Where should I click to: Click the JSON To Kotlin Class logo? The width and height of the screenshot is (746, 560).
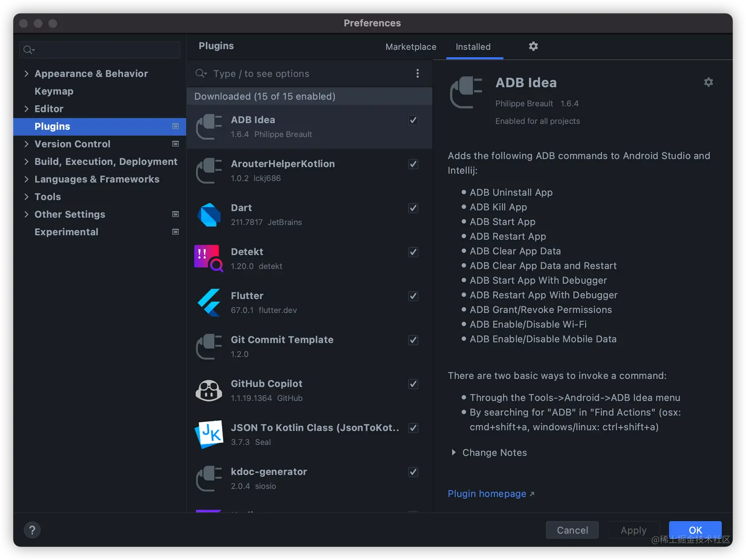pyautogui.click(x=209, y=434)
